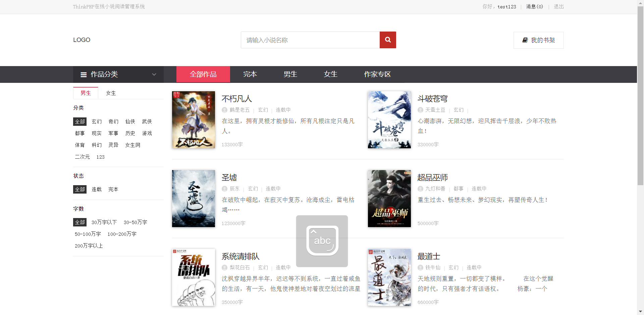Click the book icon in 我的书架

point(525,40)
